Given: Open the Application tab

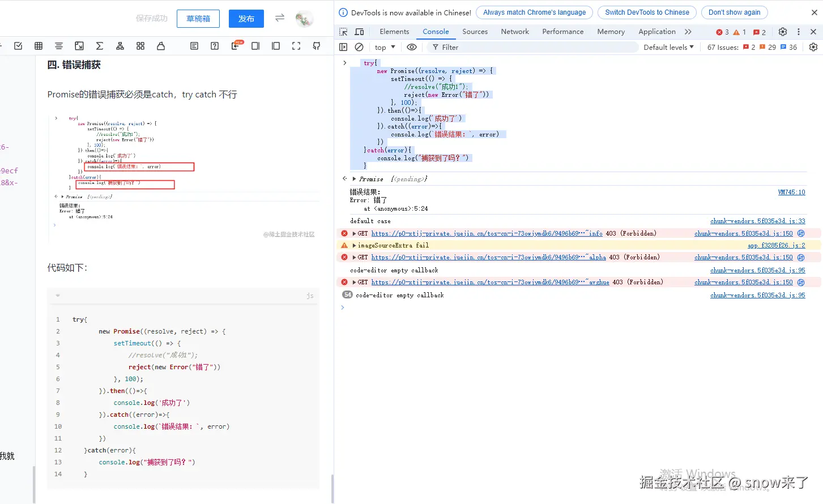Looking at the screenshot, I should point(657,32).
